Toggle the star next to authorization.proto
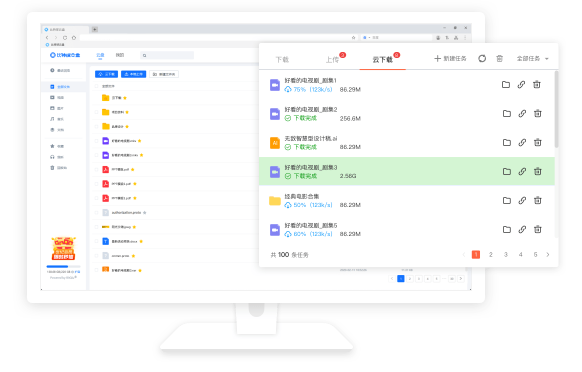Viewport: 582px width, 372px height. tap(145, 213)
